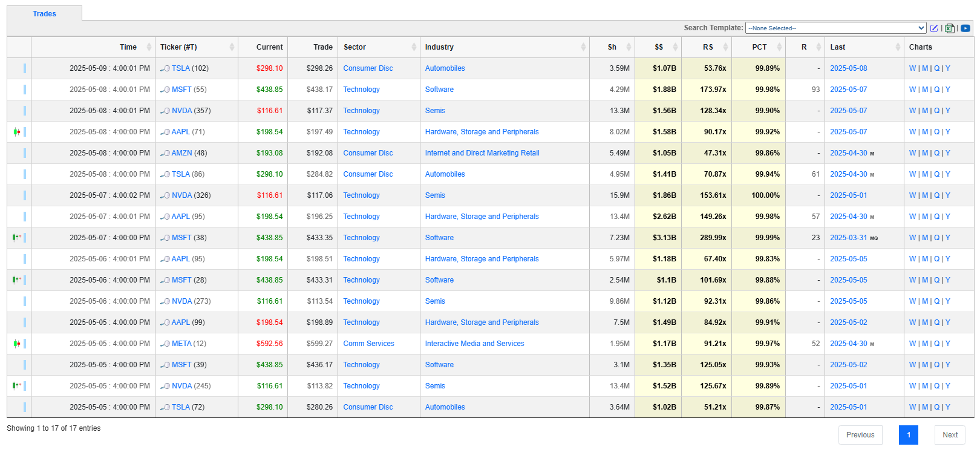The width and height of the screenshot is (980, 461).
Task: Click the magnifier icon beside META (12)
Action: [x=165, y=344]
